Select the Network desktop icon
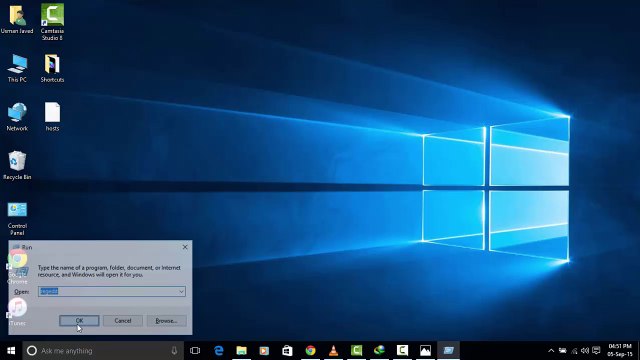Viewport: 640px width, 360px height. [x=17, y=117]
